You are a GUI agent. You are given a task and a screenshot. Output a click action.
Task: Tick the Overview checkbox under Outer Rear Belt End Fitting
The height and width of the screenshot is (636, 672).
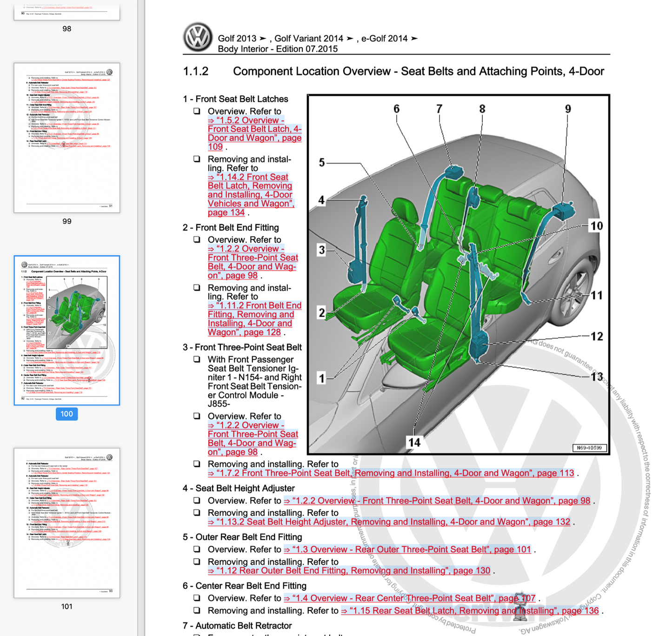[197, 550]
